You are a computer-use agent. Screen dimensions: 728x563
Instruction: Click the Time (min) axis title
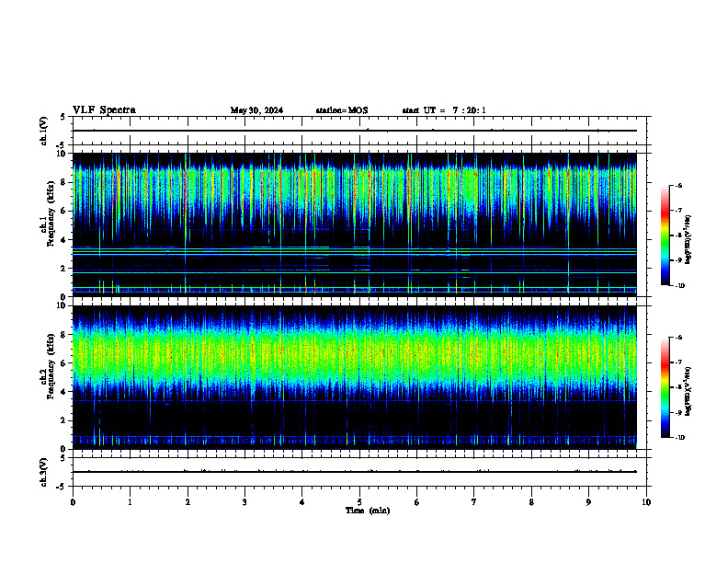pos(368,511)
